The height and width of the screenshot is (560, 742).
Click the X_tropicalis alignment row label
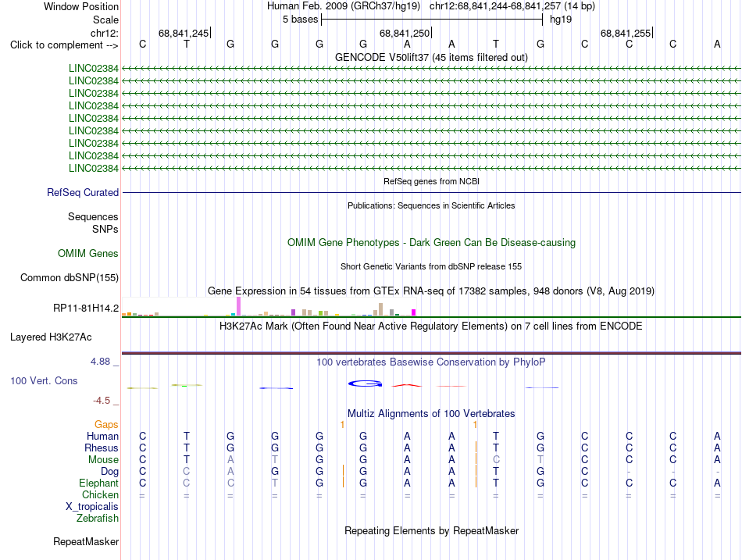click(92, 507)
